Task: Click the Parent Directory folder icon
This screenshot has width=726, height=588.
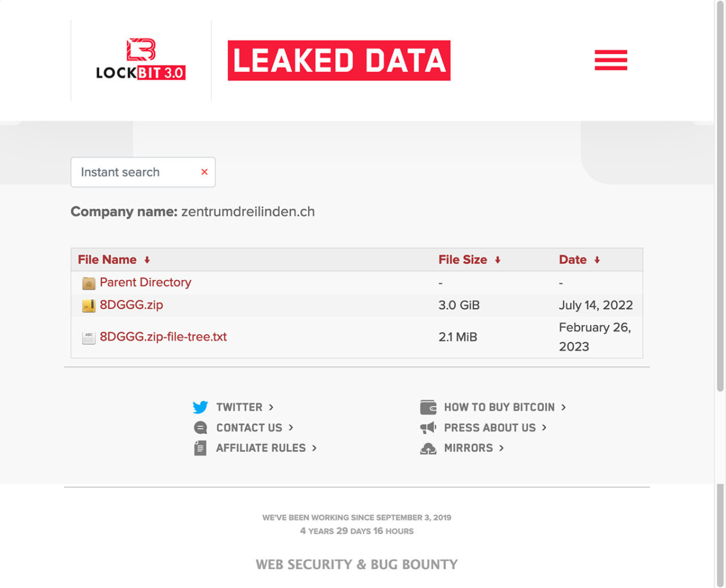Action: point(89,283)
